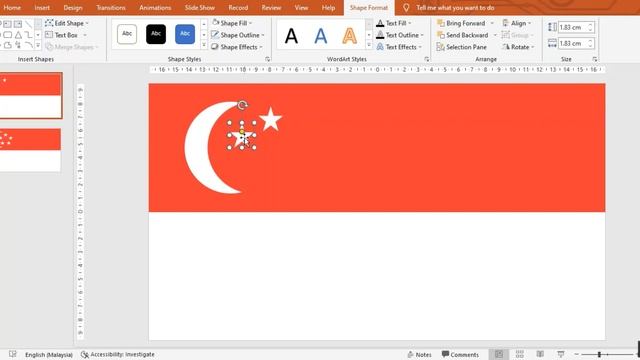This screenshot has height=360, width=640.
Task: Click the Bring Forward button
Action: tap(461, 23)
